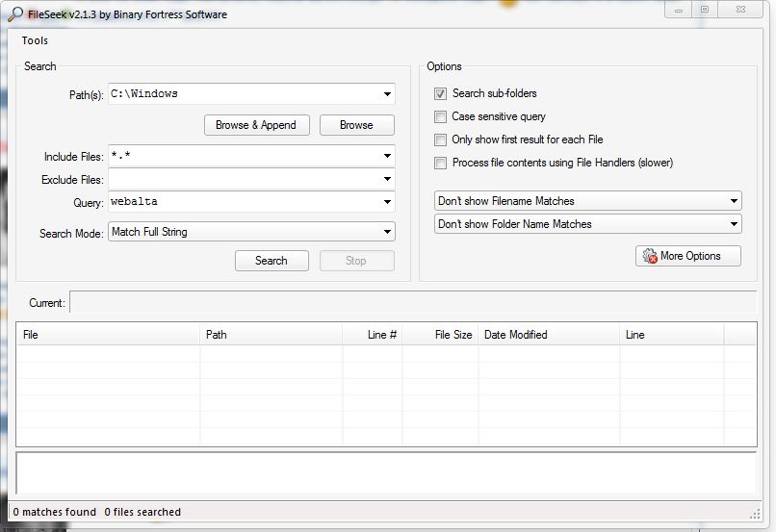The height and width of the screenshot is (532, 776).
Task: Click the gear icon on More Options
Action: [x=650, y=256]
